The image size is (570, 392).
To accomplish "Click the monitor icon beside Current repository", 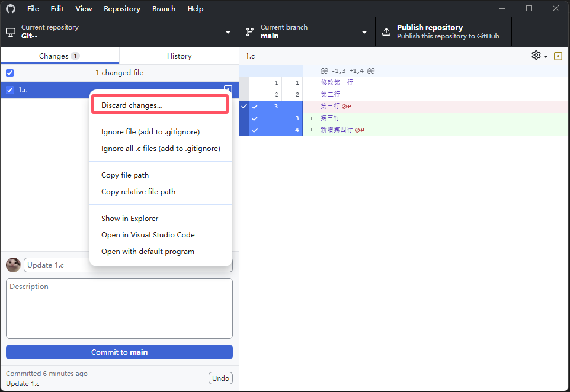I will [x=11, y=32].
